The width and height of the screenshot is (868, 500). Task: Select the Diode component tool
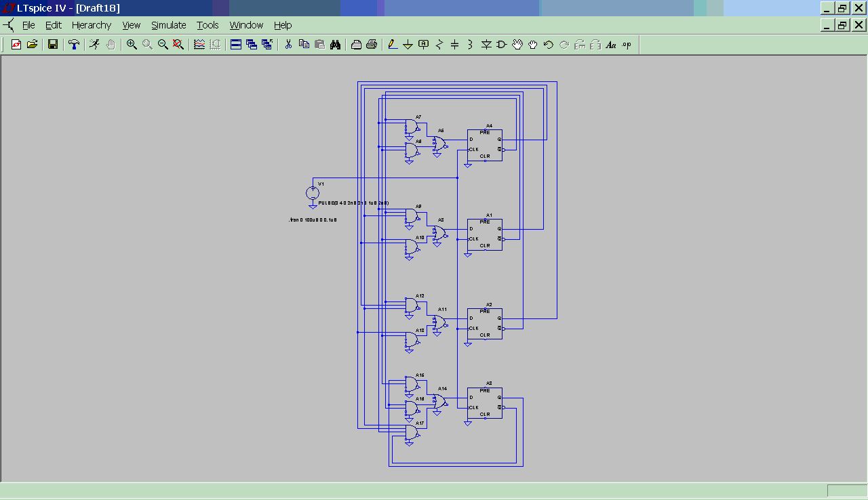(x=486, y=45)
